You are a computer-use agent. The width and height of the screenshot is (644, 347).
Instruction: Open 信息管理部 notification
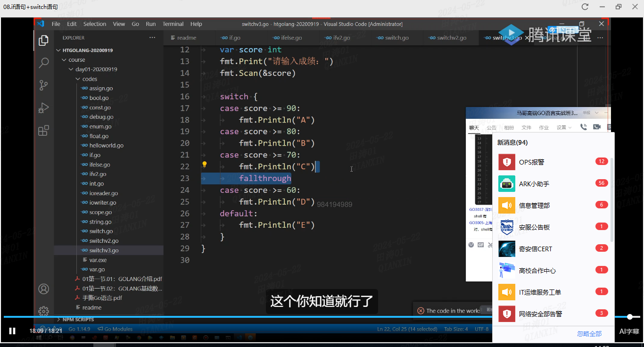[553, 206]
